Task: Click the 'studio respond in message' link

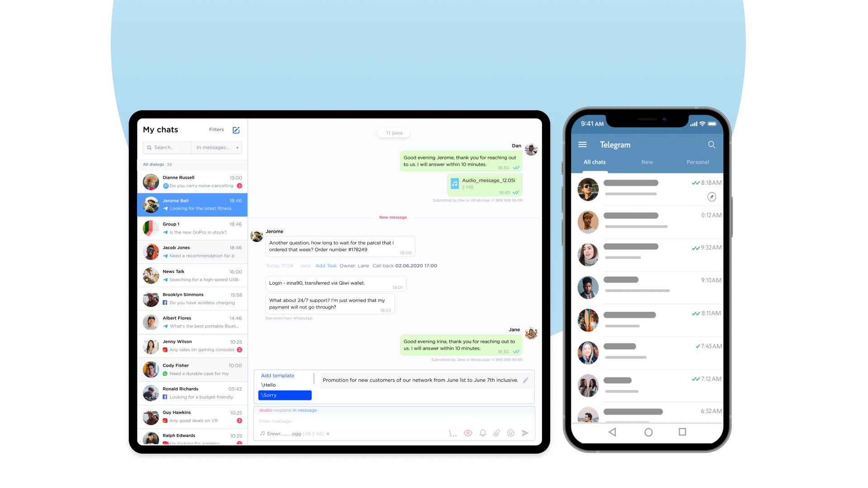Action: point(288,410)
